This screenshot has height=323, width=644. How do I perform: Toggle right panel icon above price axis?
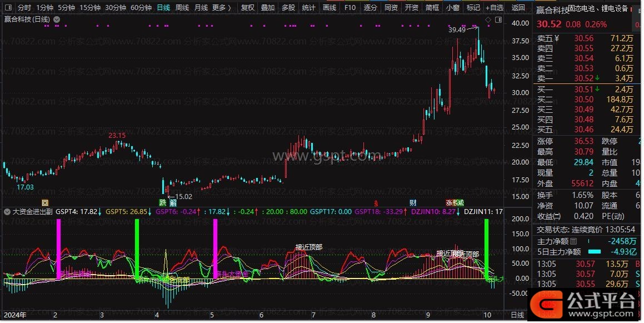pos(498,19)
